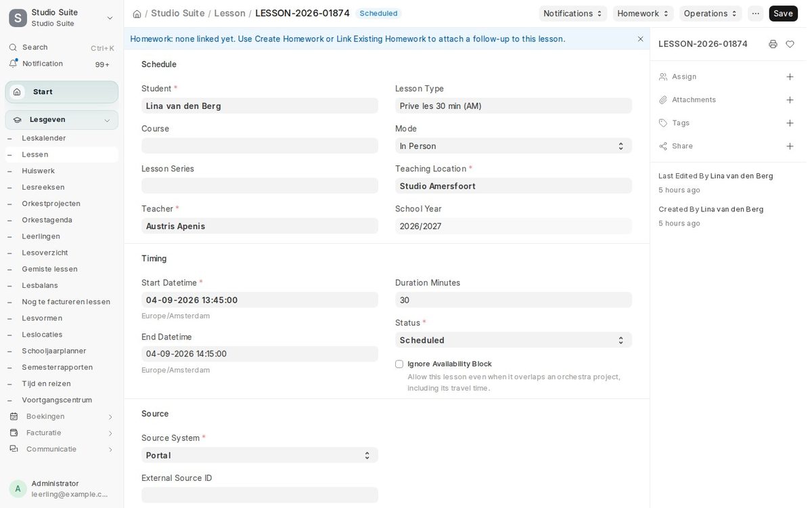Expand the Communicatie section
The height and width of the screenshot is (508, 812).
coord(110,449)
